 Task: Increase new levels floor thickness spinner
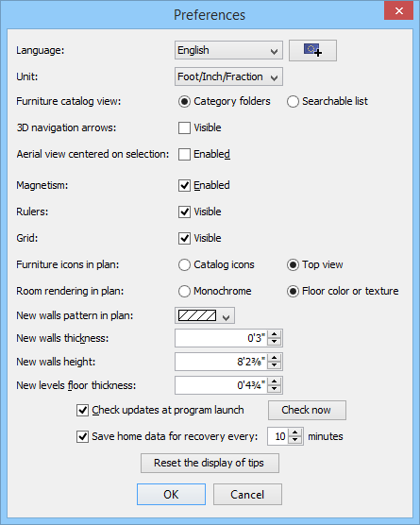point(275,381)
